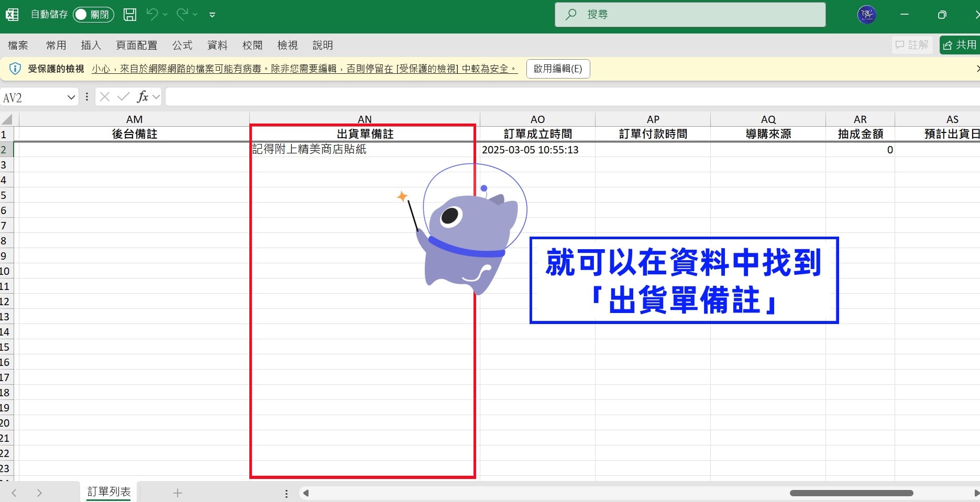Click the 共用 share button
The image size is (980, 502).
click(x=960, y=45)
